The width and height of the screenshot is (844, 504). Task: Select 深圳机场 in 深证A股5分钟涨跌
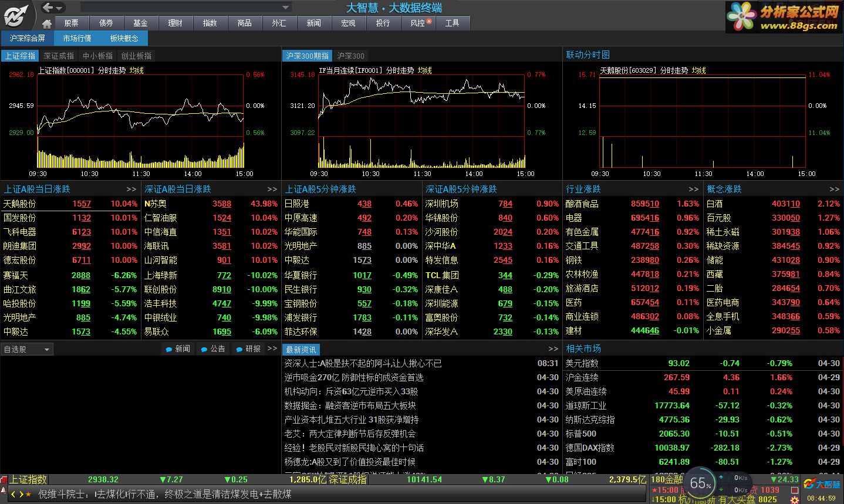click(x=492, y=204)
